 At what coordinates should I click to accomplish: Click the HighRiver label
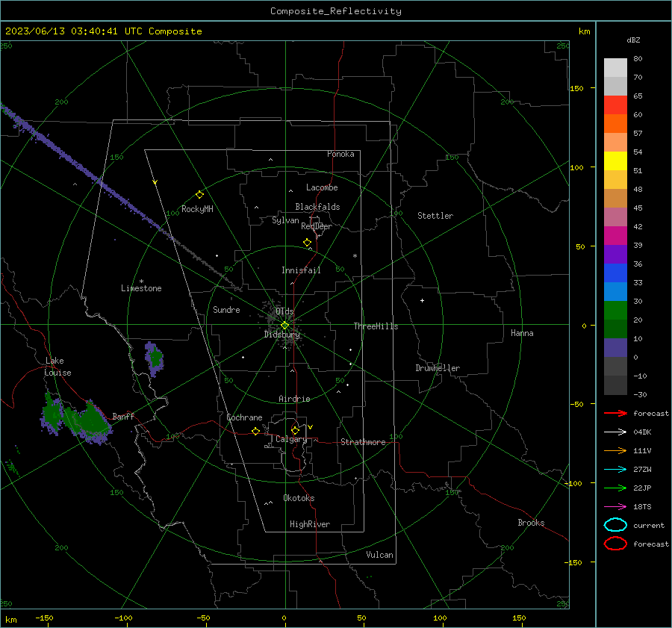click(310, 524)
